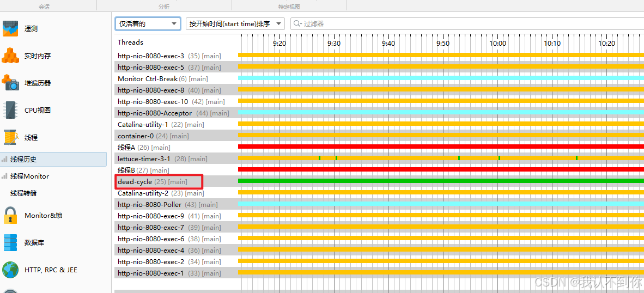644x293 pixels.
Task: Select thread http-nio-8080-exec-8
Action: pyautogui.click(x=176, y=90)
